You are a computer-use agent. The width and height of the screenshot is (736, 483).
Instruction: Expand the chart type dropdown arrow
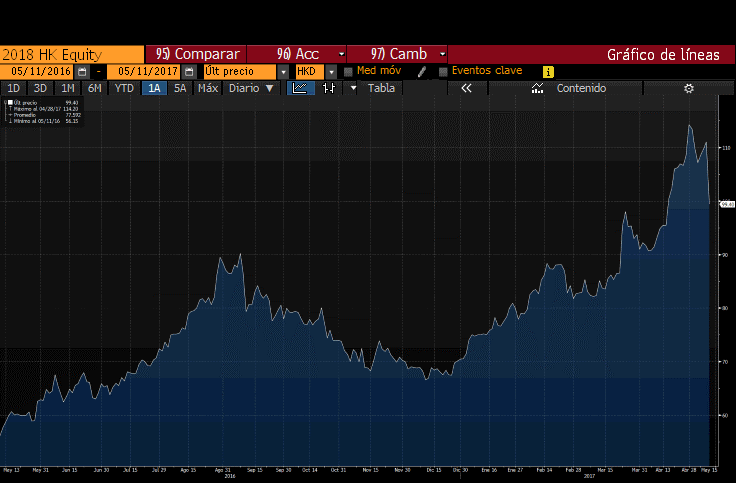353,88
